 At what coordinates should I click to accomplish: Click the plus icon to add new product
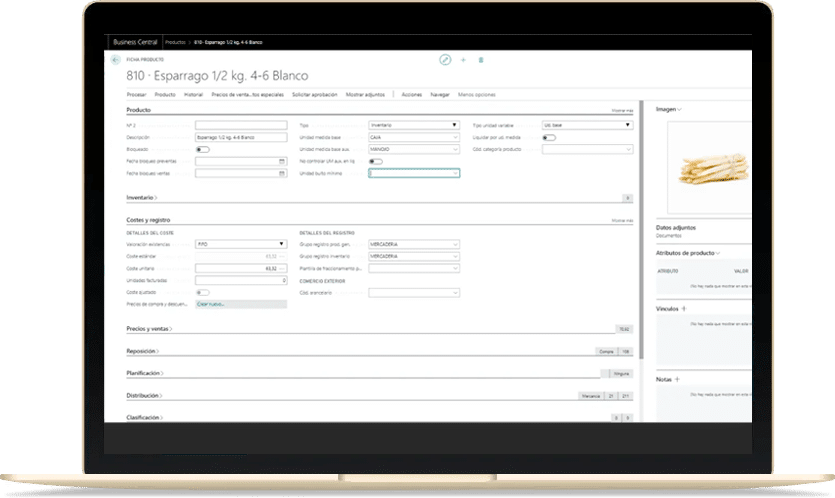[x=463, y=60]
